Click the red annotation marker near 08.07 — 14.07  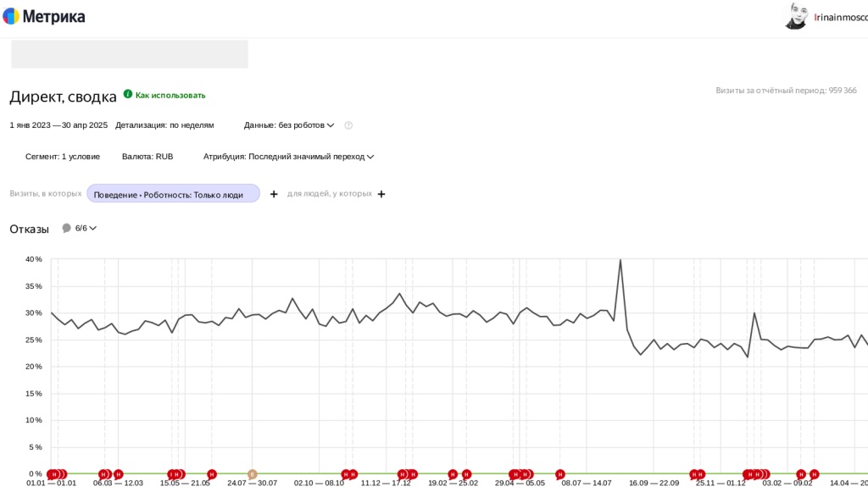[559, 474]
